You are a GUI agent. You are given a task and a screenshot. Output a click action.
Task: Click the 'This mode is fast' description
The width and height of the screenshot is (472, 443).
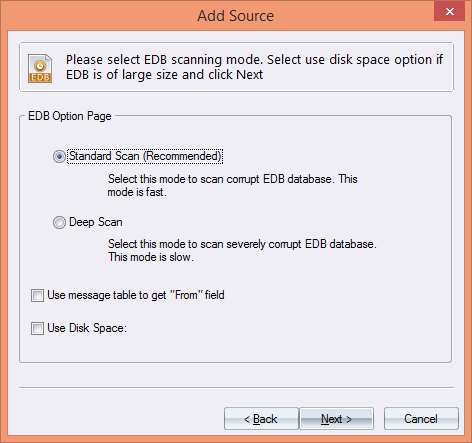coord(232,185)
